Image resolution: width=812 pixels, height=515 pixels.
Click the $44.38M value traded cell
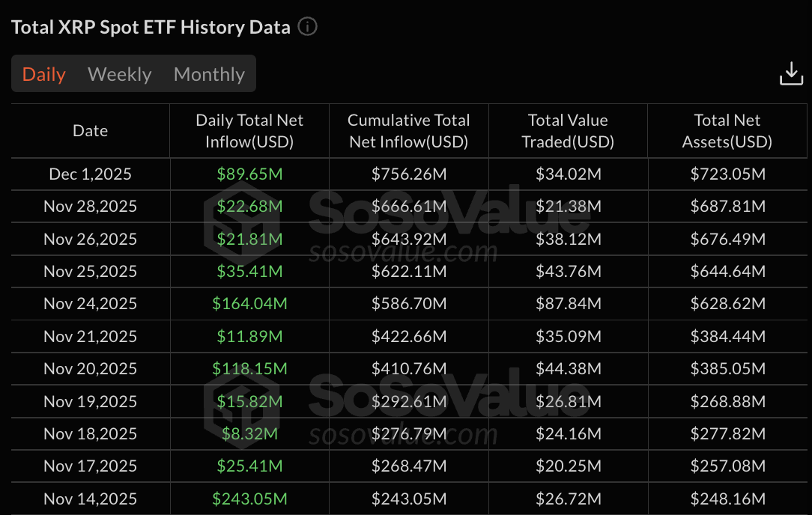point(568,368)
